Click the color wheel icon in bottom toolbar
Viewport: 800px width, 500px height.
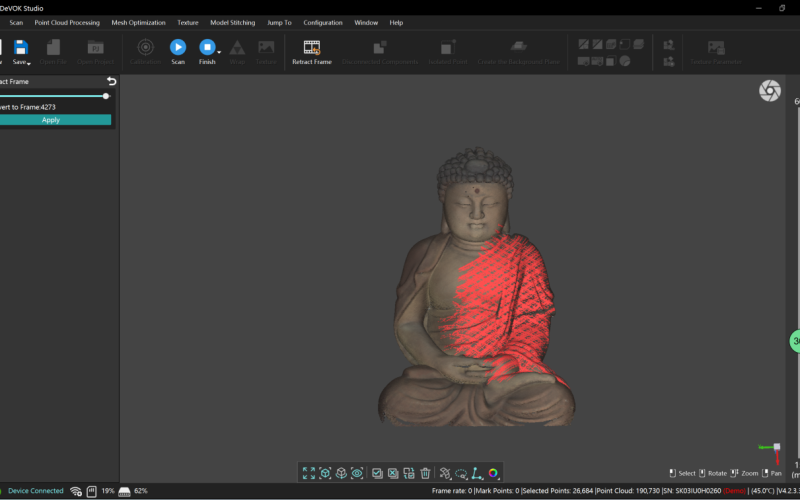pos(493,473)
